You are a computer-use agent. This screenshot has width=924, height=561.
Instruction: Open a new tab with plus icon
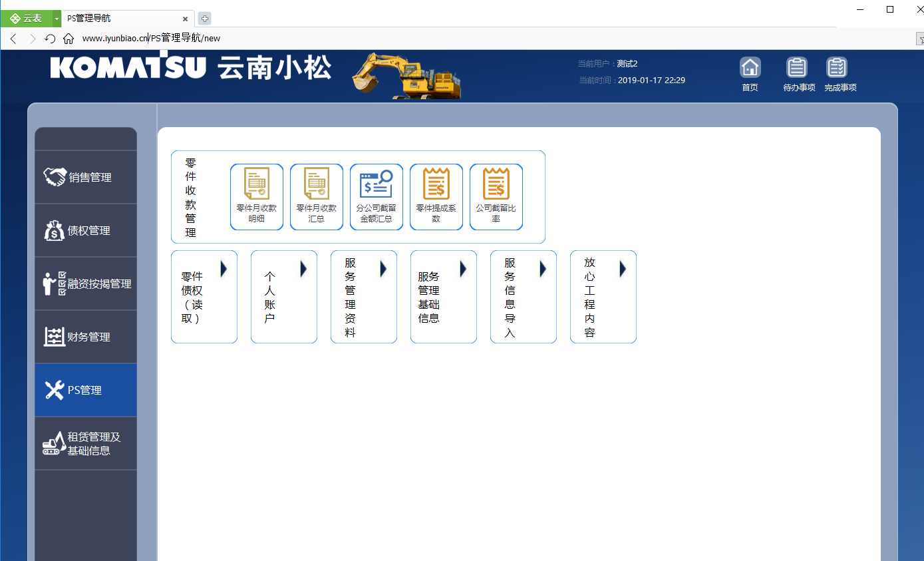(x=205, y=19)
